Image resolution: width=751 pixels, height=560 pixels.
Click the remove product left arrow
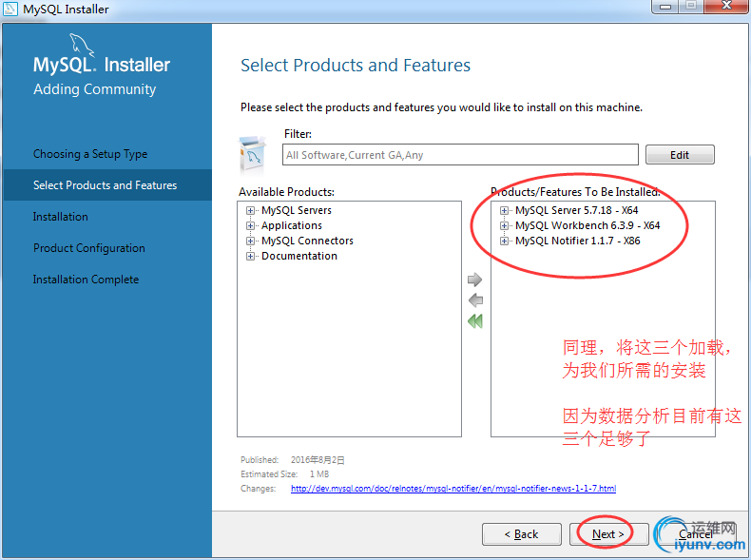coord(475,300)
